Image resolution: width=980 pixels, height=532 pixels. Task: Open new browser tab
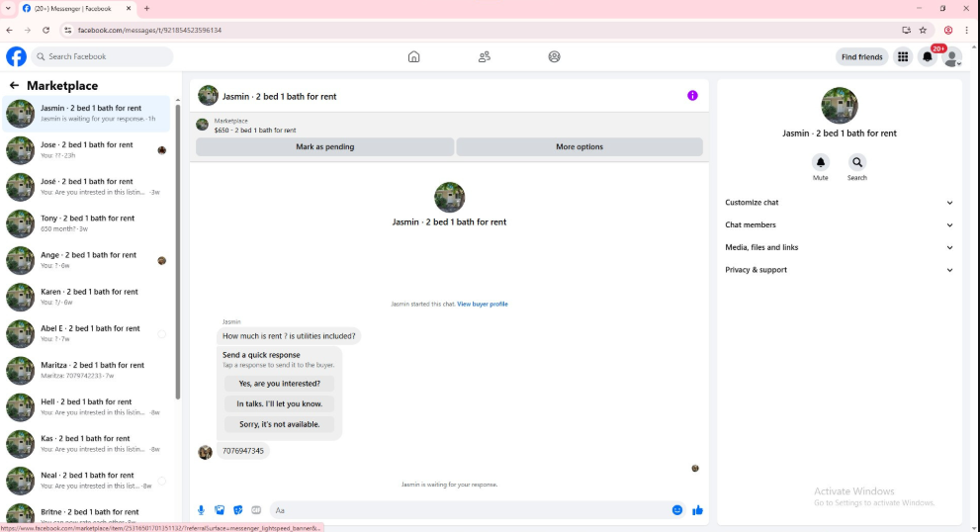(147, 9)
